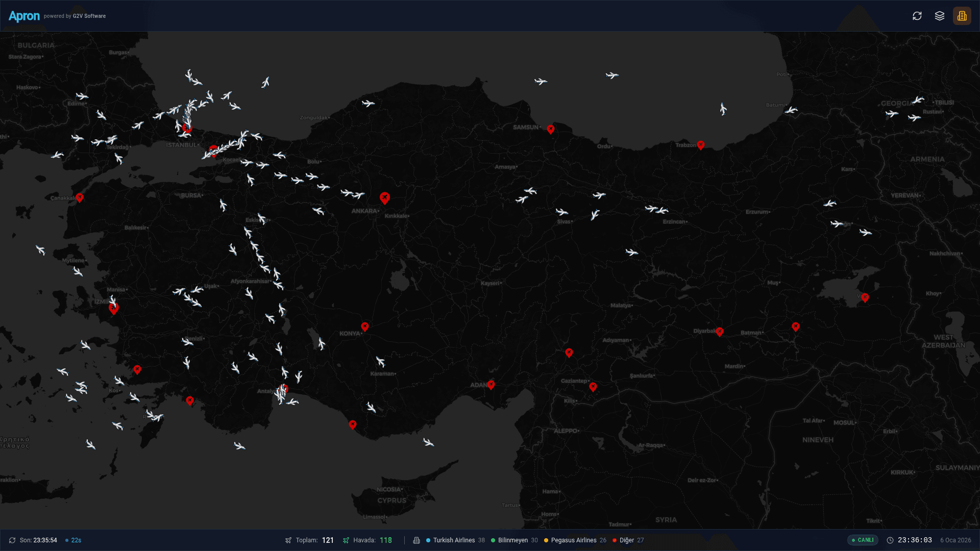Toggle the CANLI live status badge
Image resolution: width=980 pixels, height=551 pixels.
point(863,540)
